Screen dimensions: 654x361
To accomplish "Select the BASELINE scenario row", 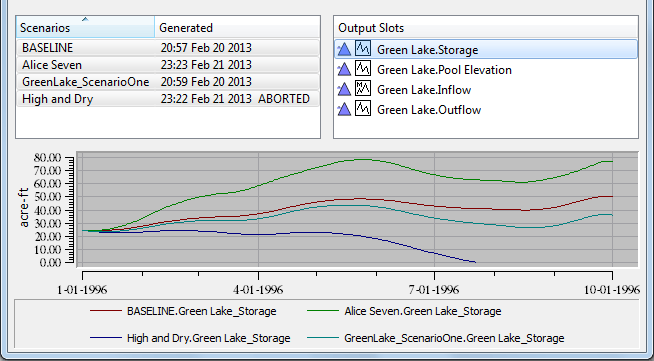I will coord(168,48).
